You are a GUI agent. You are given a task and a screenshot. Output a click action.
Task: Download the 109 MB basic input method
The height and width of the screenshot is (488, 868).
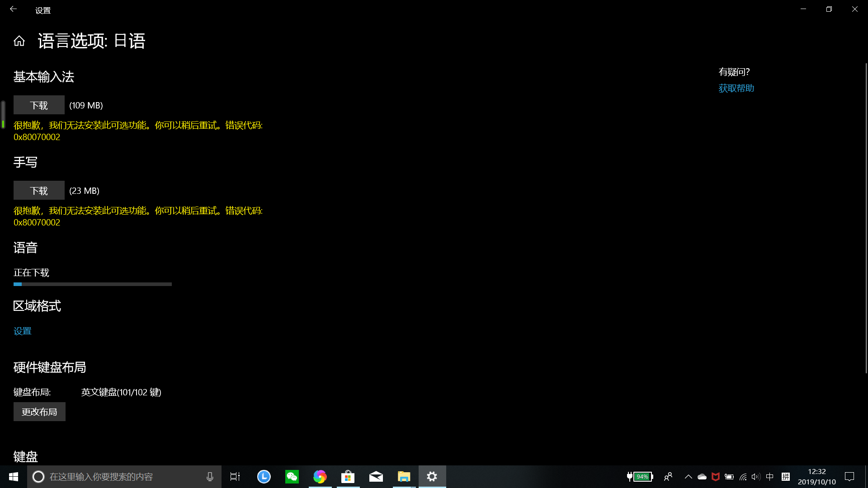click(39, 105)
